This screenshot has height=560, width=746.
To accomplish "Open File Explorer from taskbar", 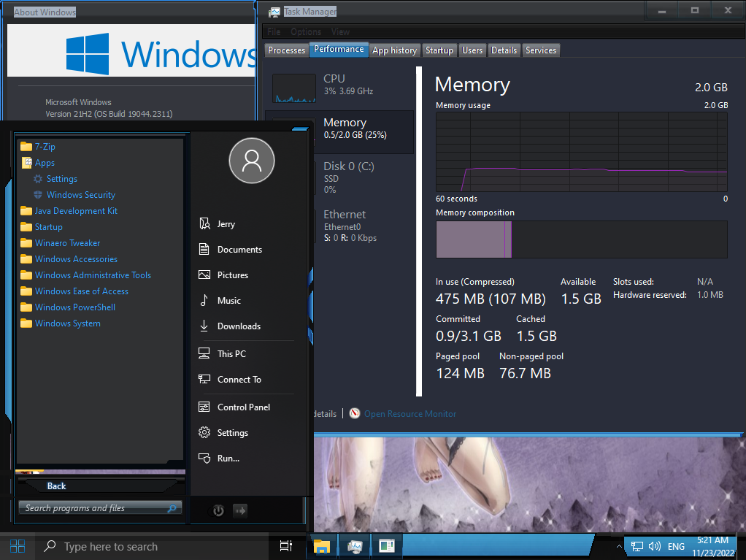I will 322,546.
